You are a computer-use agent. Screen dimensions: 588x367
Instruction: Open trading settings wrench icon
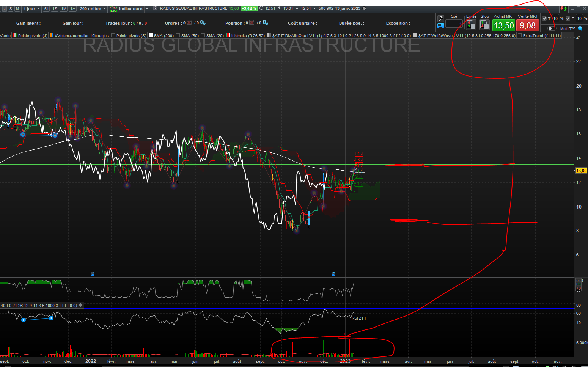441,18
